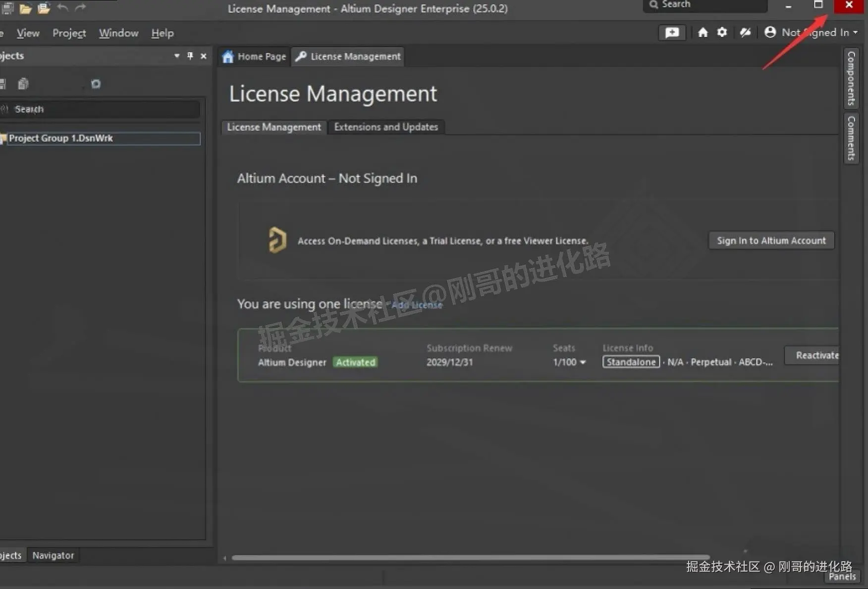Click the Standalone license type badge
Screen dimensions: 868x589
(x=631, y=362)
